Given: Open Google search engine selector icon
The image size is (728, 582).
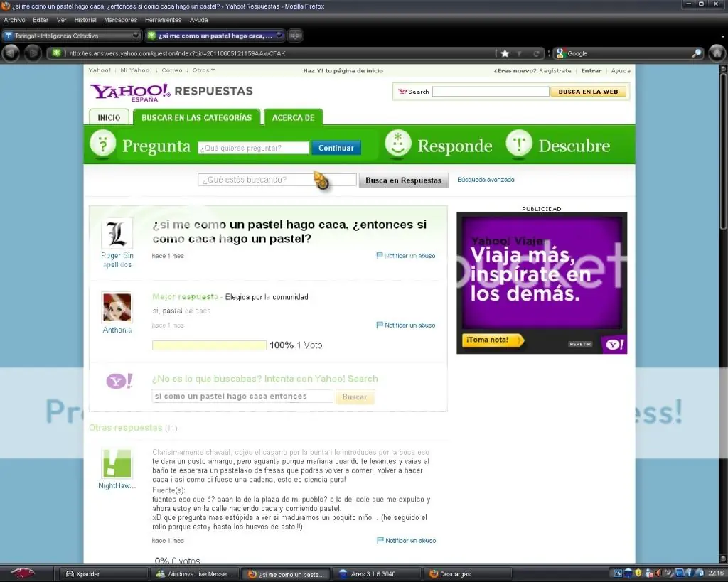Looking at the screenshot, I should 560,53.
